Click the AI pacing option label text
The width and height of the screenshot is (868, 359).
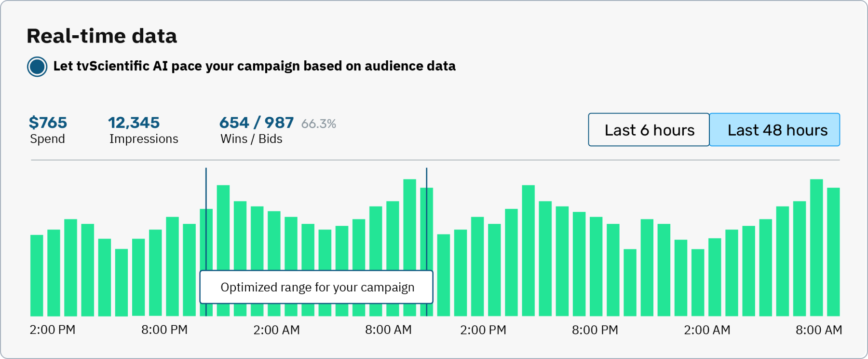(254, 66)
